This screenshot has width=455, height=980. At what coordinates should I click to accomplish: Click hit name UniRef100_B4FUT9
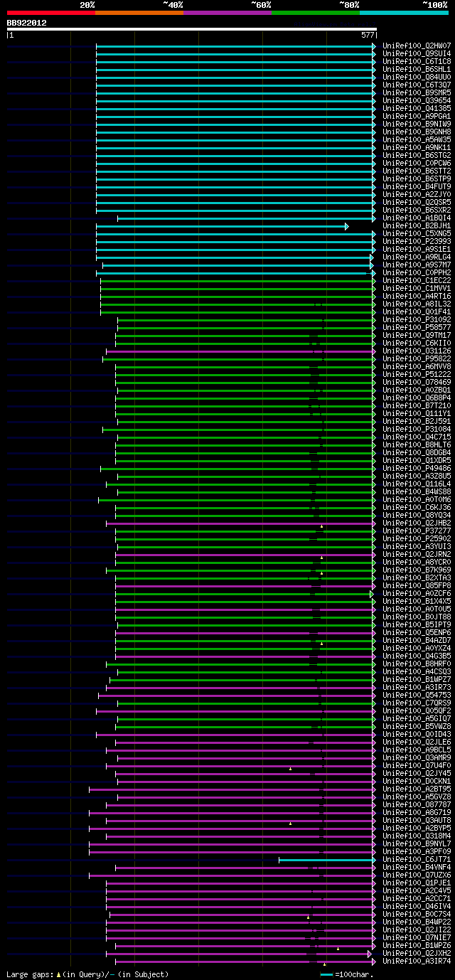coord(417,186)
